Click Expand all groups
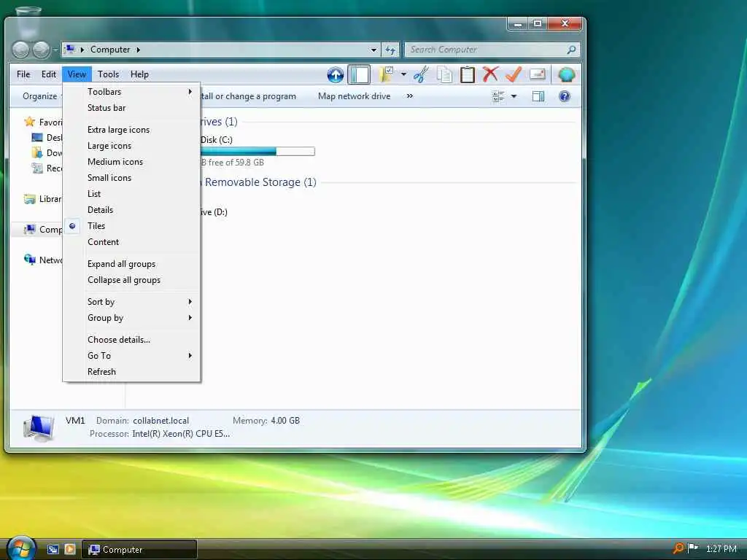747x560 pixels. [x=131, y=264]
